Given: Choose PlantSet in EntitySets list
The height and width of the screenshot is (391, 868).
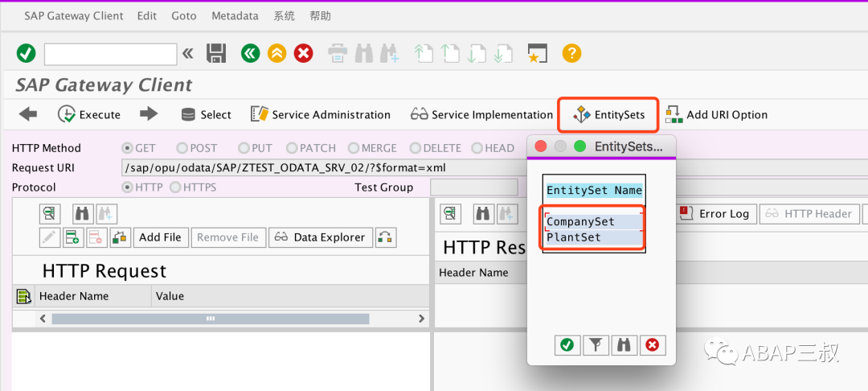Looking at the screenshot, I should point(594,237).
